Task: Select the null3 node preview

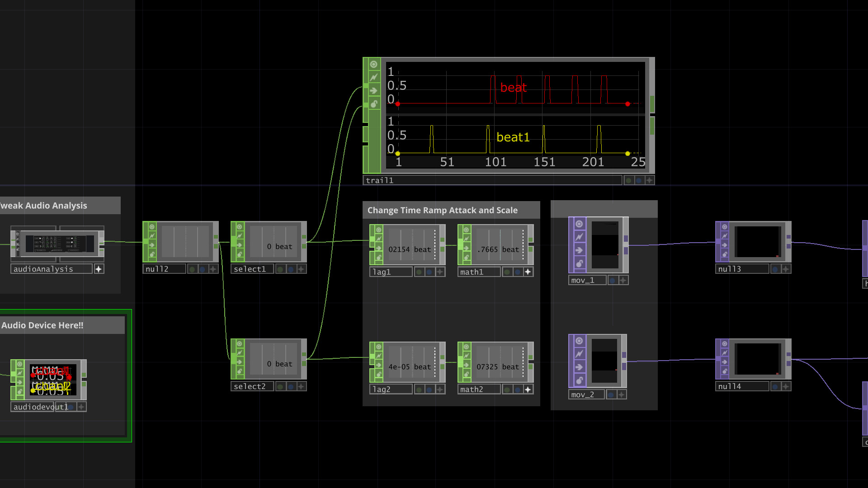Action: click(758, 242)
